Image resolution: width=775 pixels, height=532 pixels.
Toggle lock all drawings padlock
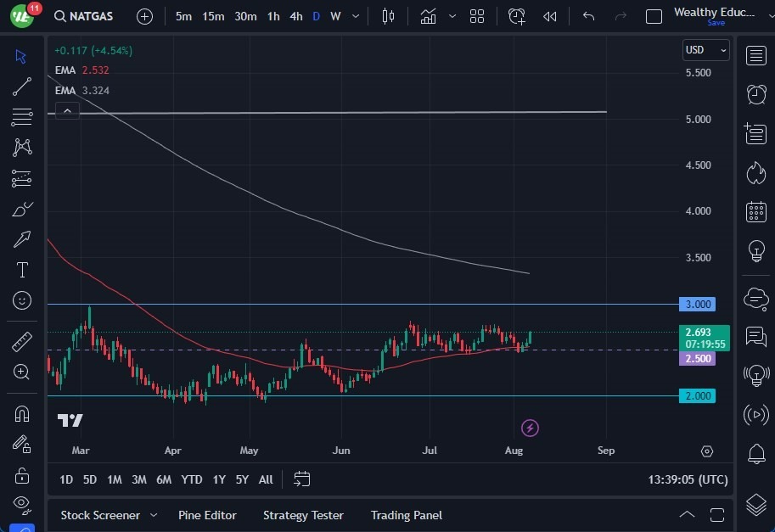pyautogui.click(x=22, y=474)
